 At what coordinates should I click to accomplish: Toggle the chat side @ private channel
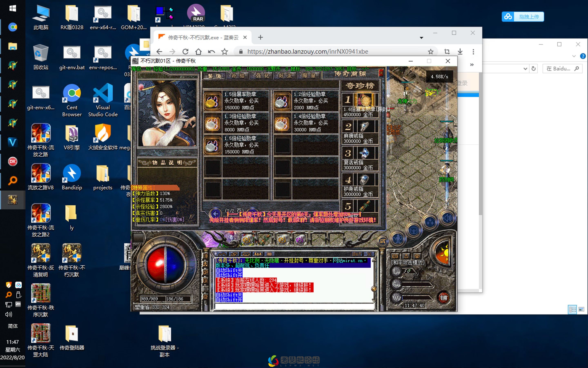[x=206, y=297]
